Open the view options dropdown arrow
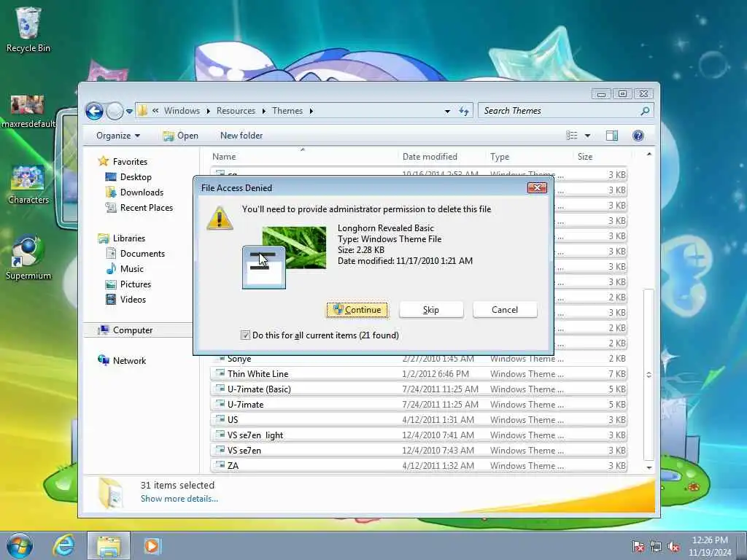 [587, 136]
